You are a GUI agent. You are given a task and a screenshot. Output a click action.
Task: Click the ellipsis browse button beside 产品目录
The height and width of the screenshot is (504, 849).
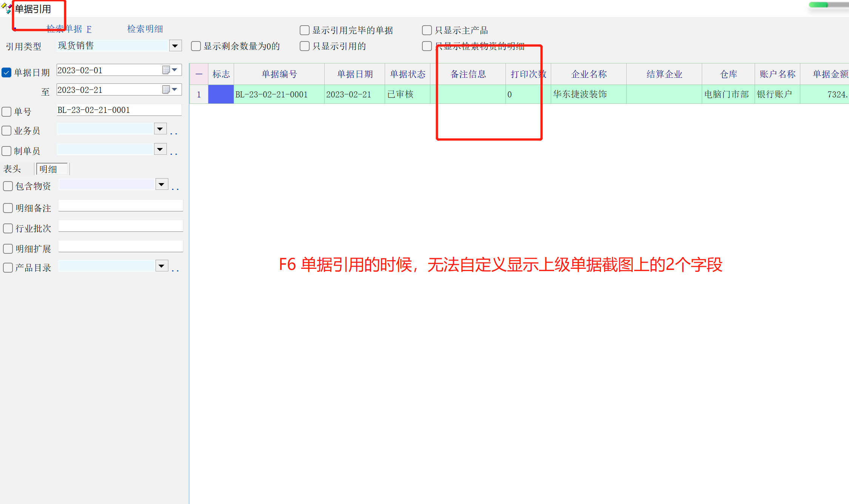175,270
